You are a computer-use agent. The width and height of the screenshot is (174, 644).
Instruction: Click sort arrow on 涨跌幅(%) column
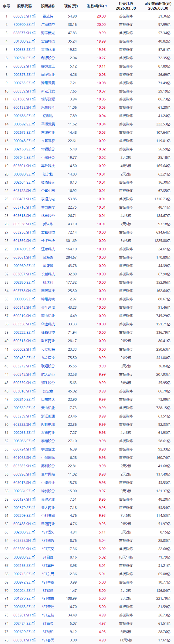(x=106, y=6)
